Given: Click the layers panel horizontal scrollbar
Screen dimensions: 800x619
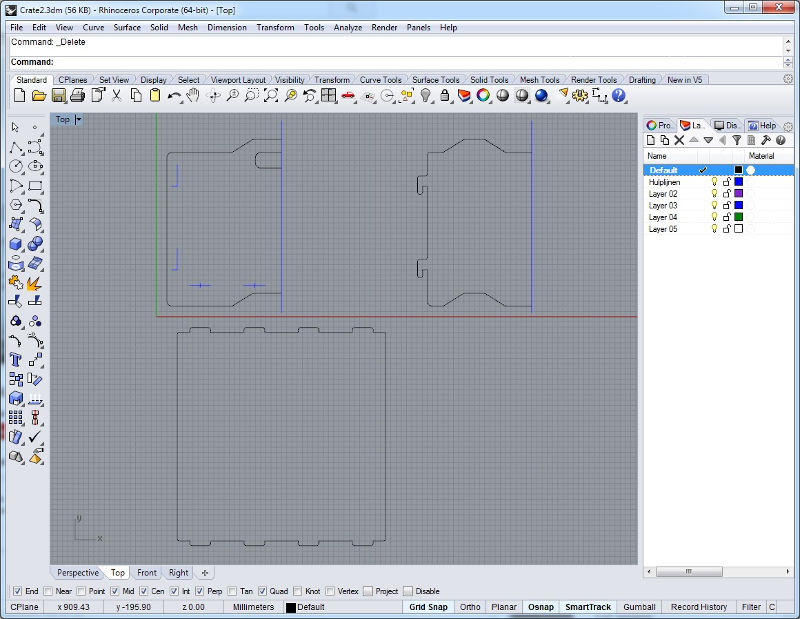Looking at the screenshot, I should tap(689, 572).
